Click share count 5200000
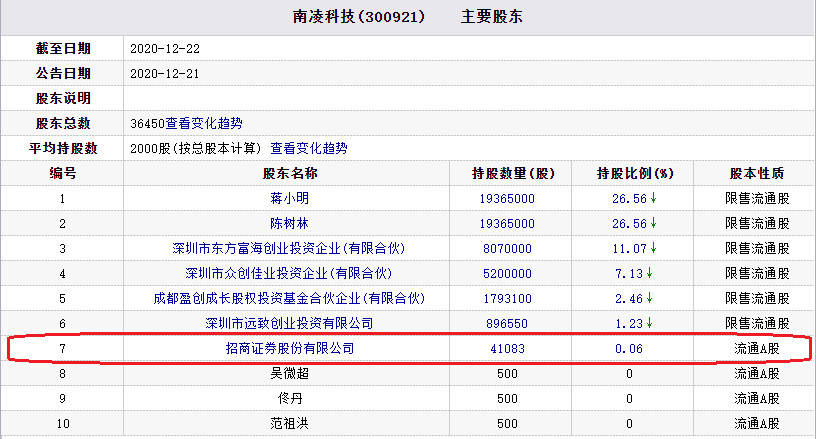Screen dimensions: 816x439 tap(507, 274)
